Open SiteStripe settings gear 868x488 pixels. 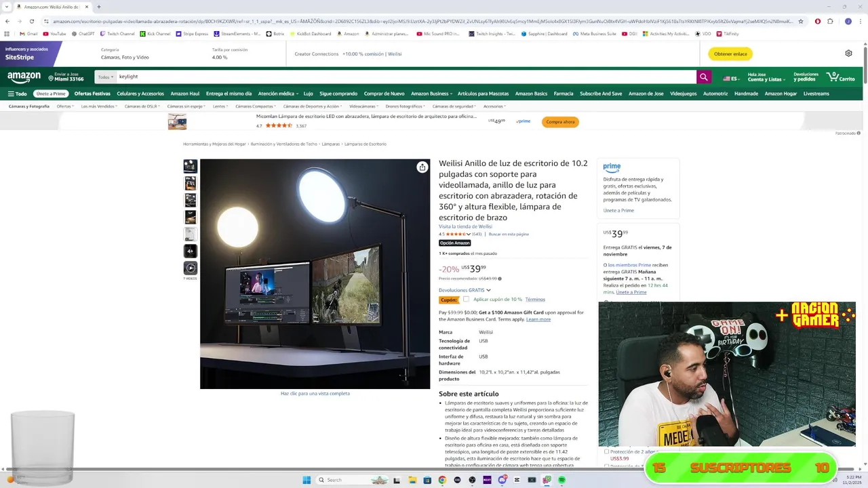848,54
